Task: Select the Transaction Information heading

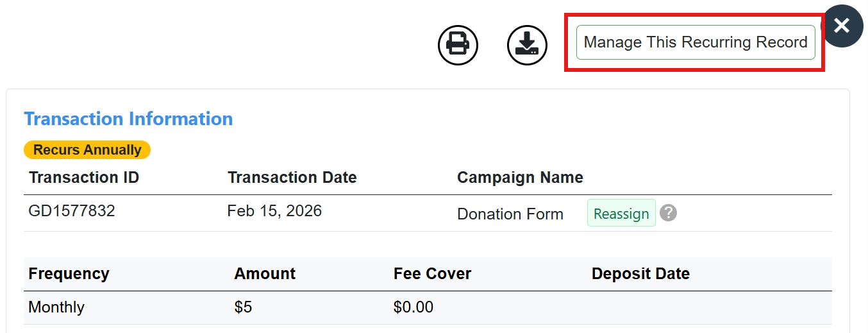Action: click(x=128, y=119)
